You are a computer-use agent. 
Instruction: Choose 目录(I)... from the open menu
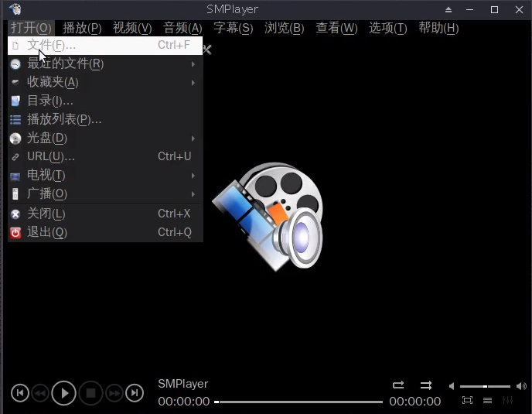[105, 101]
